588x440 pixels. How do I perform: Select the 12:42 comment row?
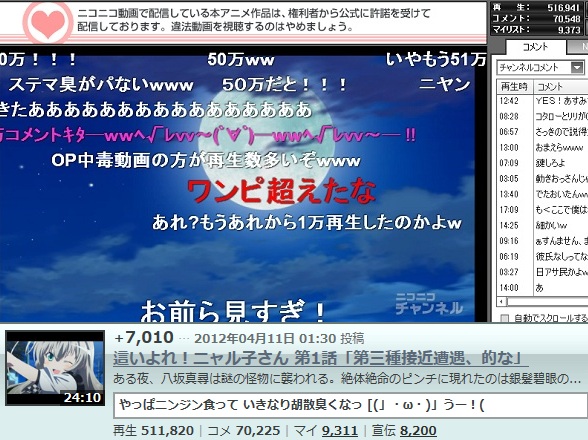543,101
